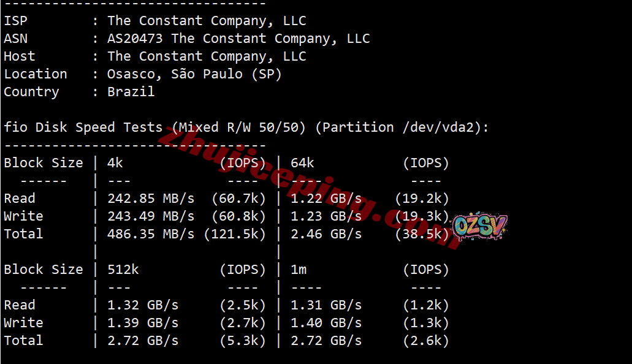The image size is (632, 364).
Task: Click the Brazil country value
Action: (x=131, y=92)
